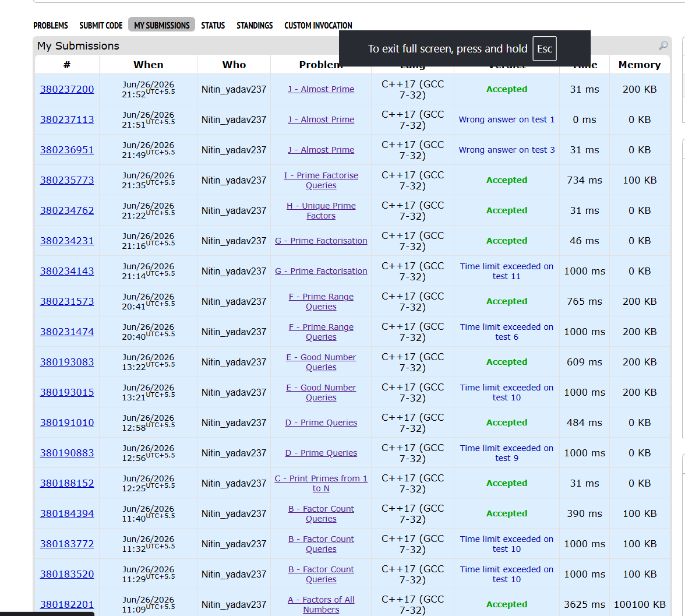Open B - Factor Count Queries, Accepted row
The image size is (685, 616).
click(x=321, y=513)
